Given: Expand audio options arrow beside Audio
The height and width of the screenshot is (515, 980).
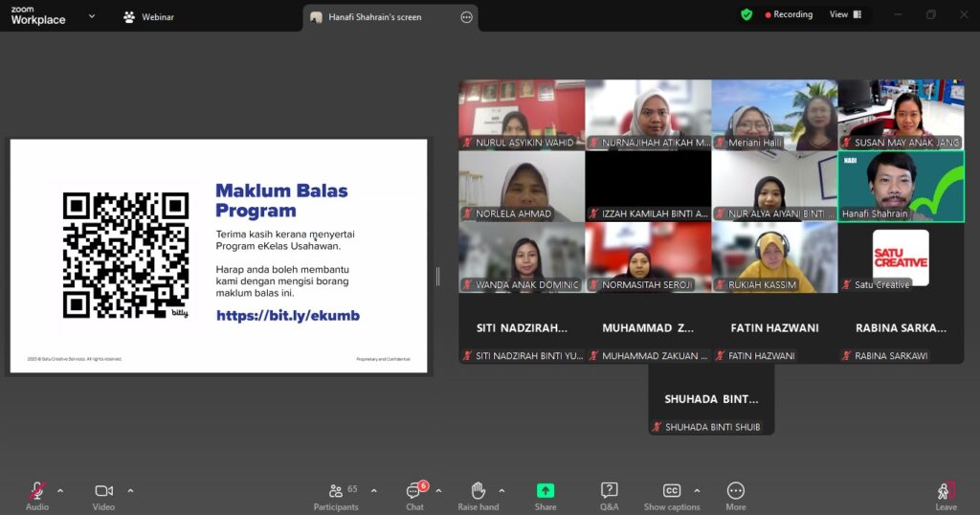Looking at the screenshot, I should (60, 491).
